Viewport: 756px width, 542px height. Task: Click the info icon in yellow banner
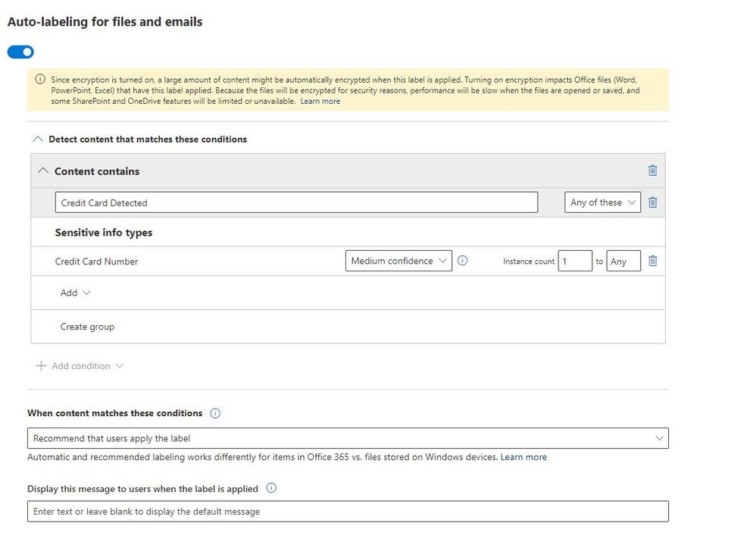pyautogui.click(x=40, y=80)
